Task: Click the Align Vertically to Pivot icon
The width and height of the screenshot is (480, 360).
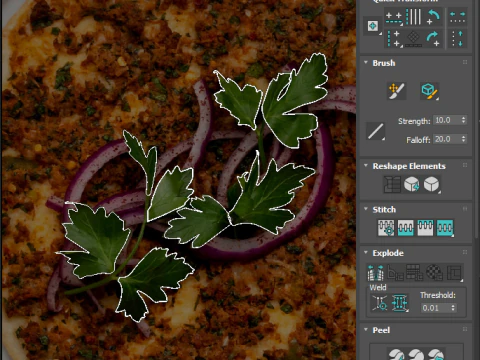Action: [394, 39]
